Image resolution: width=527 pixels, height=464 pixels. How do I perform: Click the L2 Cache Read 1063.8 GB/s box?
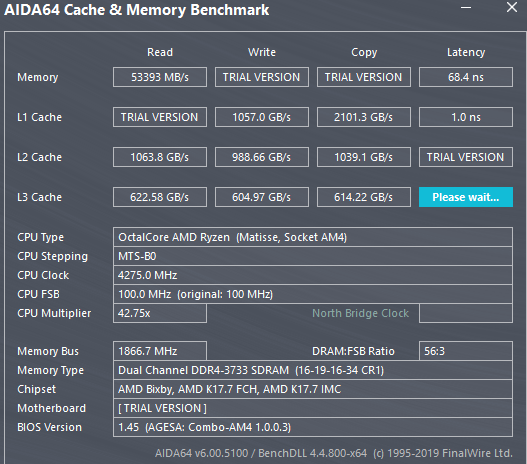pyautogui.click(x=160, y=157)
